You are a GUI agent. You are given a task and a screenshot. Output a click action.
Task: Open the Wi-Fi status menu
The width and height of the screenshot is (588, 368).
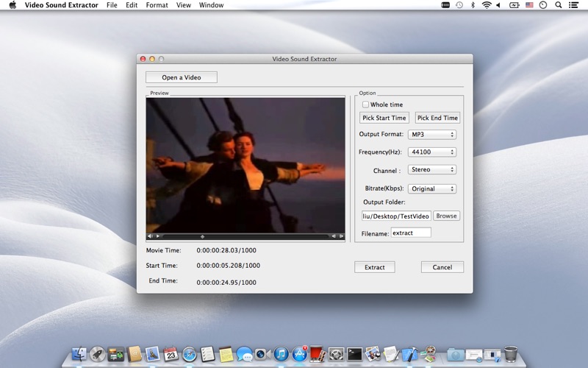point(487,5)
